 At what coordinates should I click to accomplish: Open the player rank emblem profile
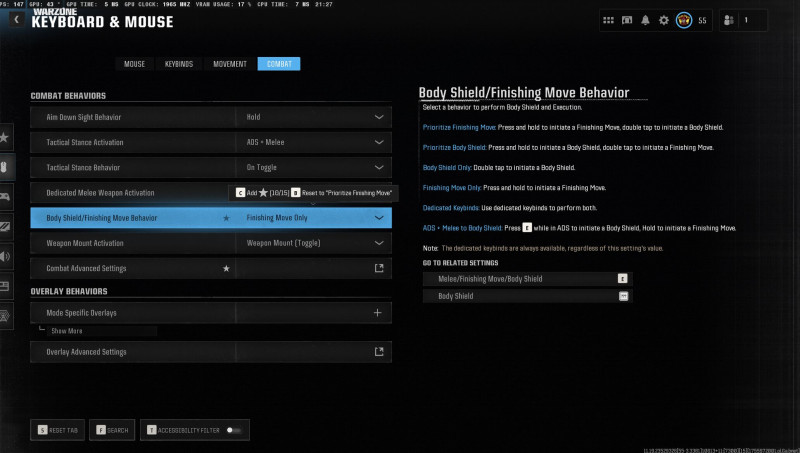pos(684,20)
